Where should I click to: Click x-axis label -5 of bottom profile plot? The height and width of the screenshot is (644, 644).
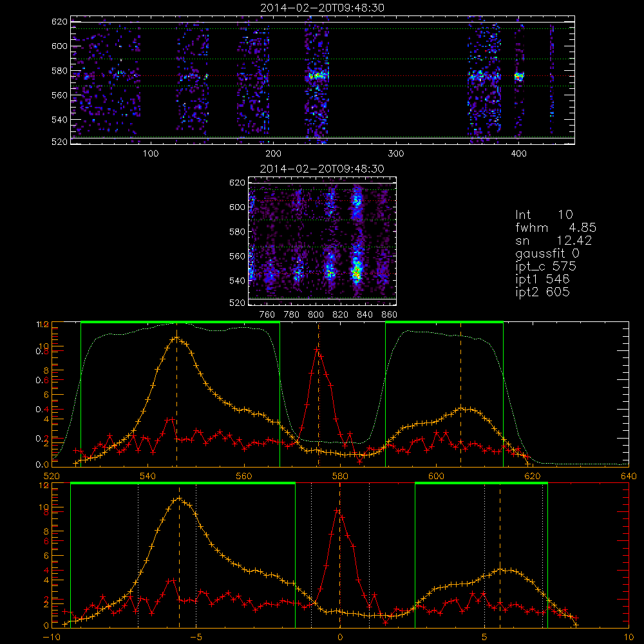(x=196, y=638)
